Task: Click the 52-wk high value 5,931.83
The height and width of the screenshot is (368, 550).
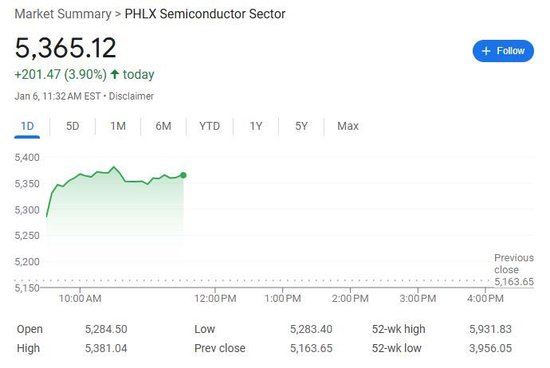Action: [x=490, y=329]
